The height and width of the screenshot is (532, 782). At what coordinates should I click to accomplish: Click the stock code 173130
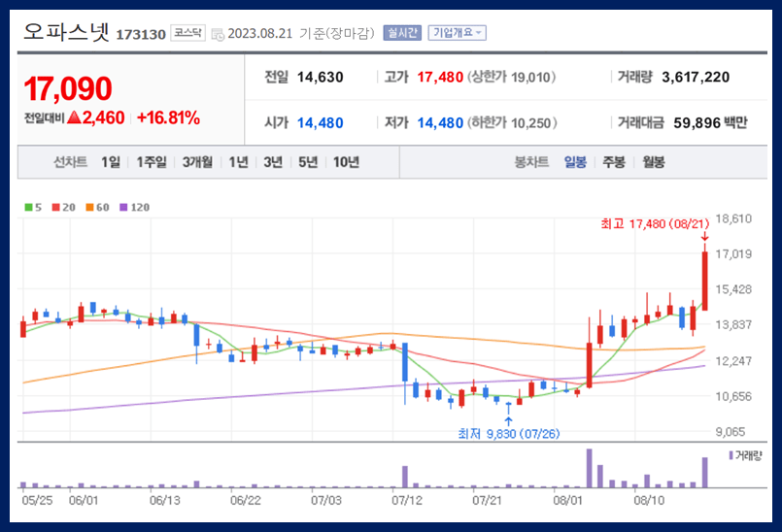[x=141, y=34]
